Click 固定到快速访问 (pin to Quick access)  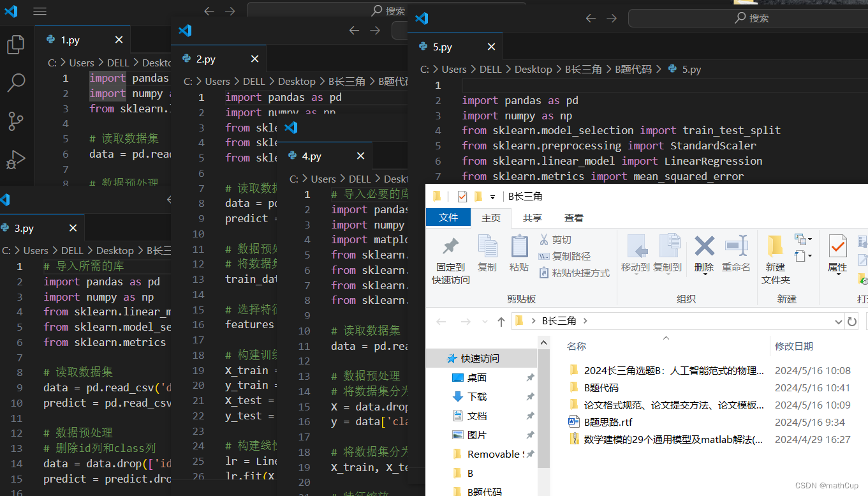[451, 260]
